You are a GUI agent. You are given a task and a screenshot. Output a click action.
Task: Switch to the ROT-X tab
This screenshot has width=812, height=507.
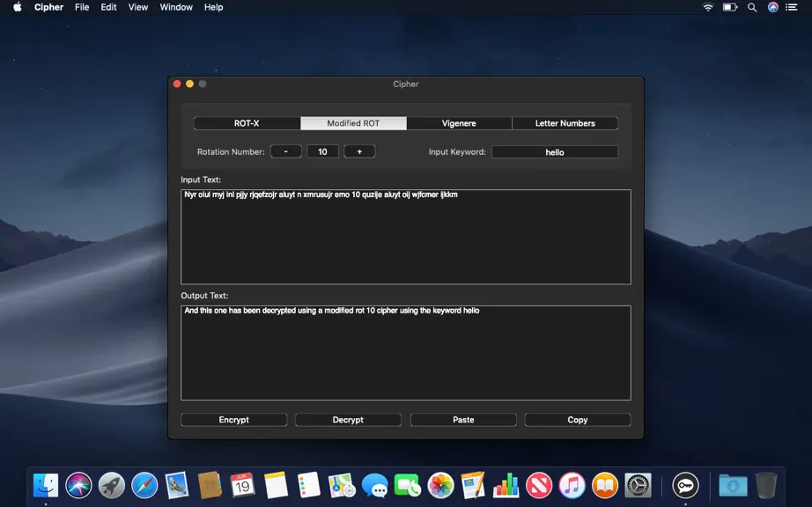(x=247, y=123)
